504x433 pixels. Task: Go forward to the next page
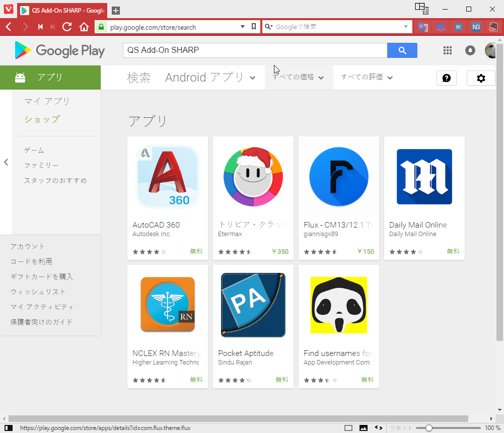click(25, 27)
